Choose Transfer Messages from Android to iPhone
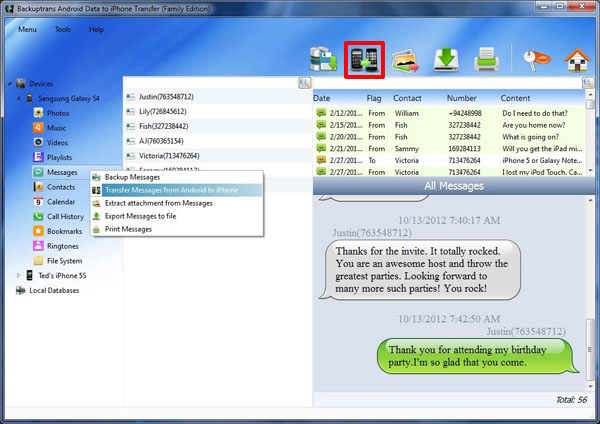This screenshot has height=424, width=600. tap(177, 190)
